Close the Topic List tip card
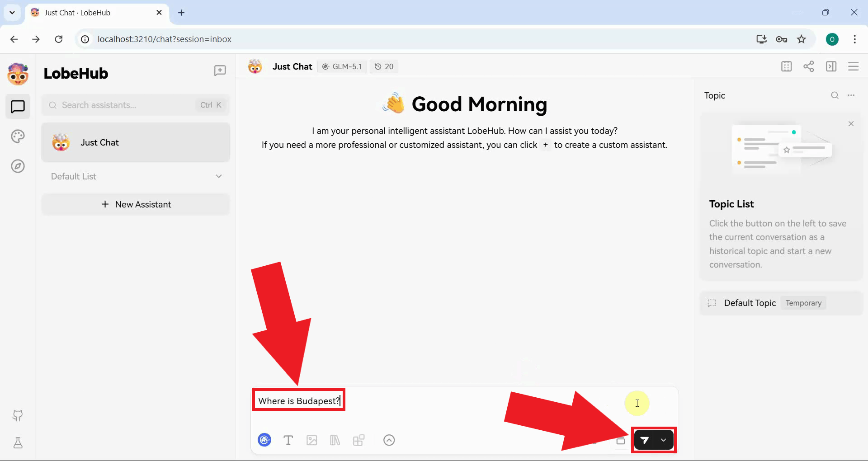868x461 pixels. click(x=851, y=124)
